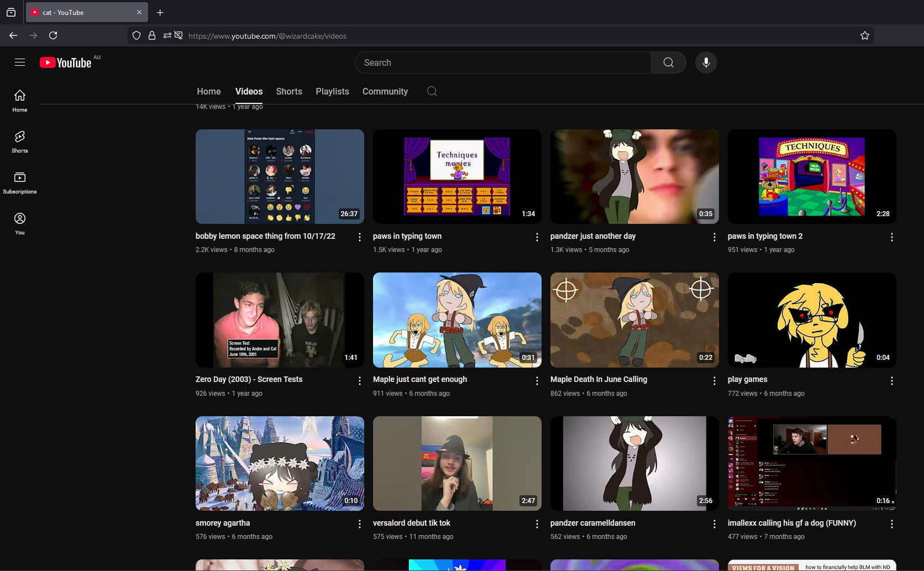Play the Screen Test 1:41 thumbnail

280,320
